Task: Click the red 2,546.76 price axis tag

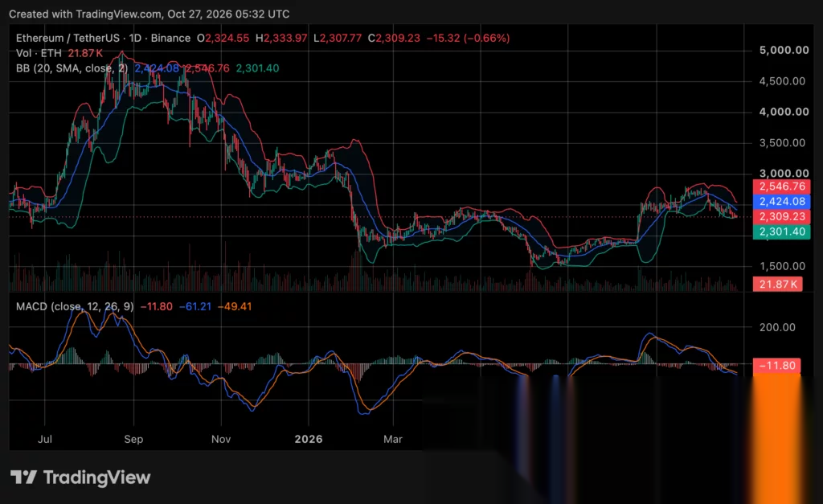Action: 781,186
